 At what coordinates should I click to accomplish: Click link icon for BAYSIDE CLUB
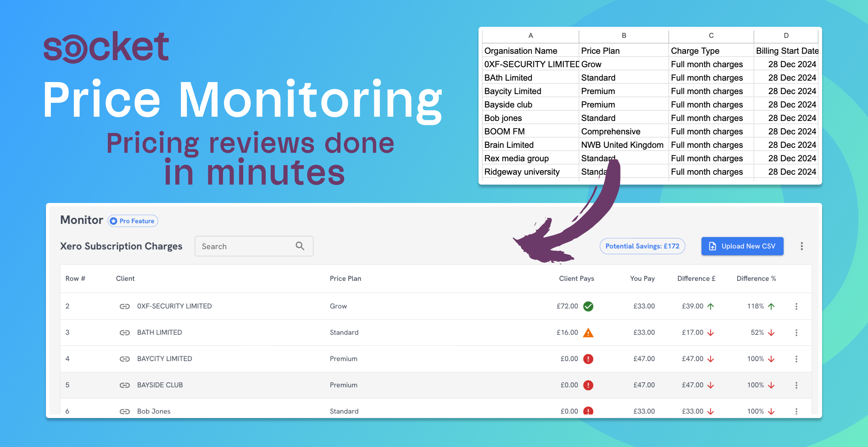(x=125, y=385)
